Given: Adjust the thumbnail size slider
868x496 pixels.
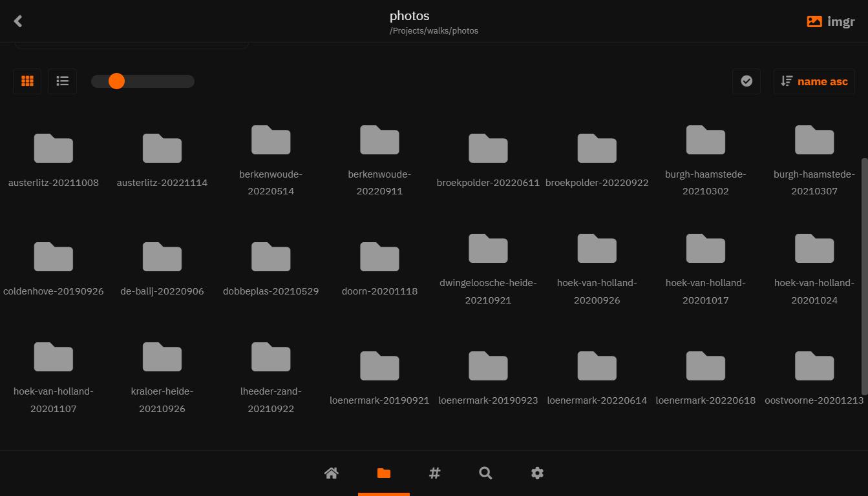Looking at the screenshot, I should click(142, 81).
